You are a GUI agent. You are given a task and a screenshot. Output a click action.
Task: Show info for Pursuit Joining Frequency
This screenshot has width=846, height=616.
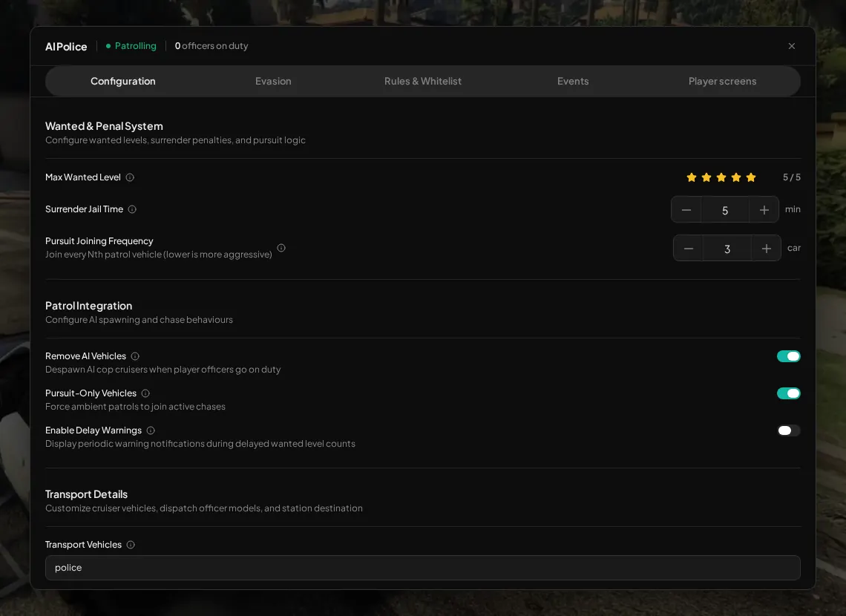click(281, 248)
